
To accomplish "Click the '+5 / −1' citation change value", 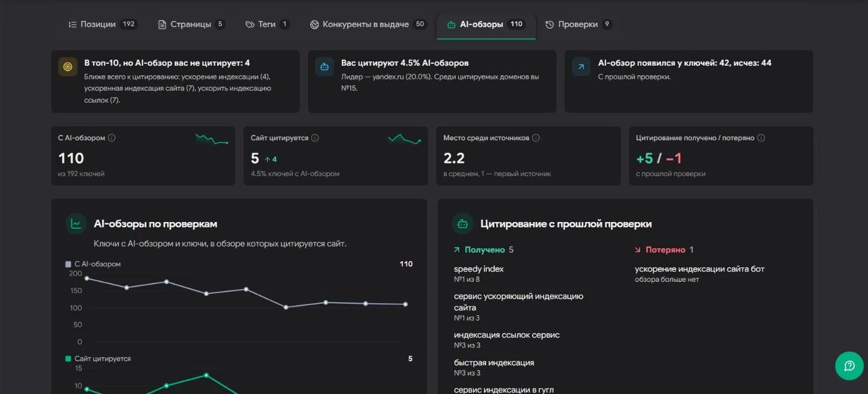I will (x=659, y=158).
